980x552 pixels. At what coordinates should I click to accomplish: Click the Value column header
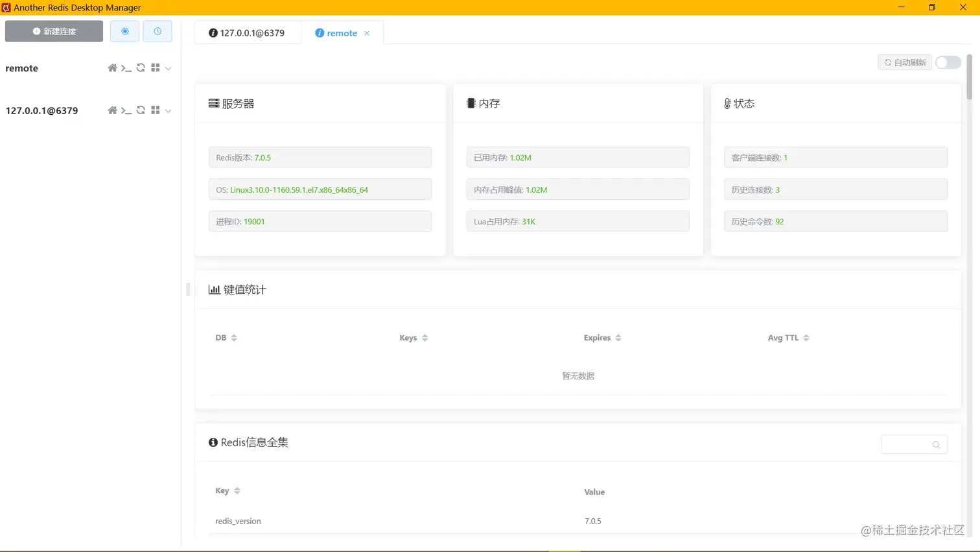(x=594, y=492)
